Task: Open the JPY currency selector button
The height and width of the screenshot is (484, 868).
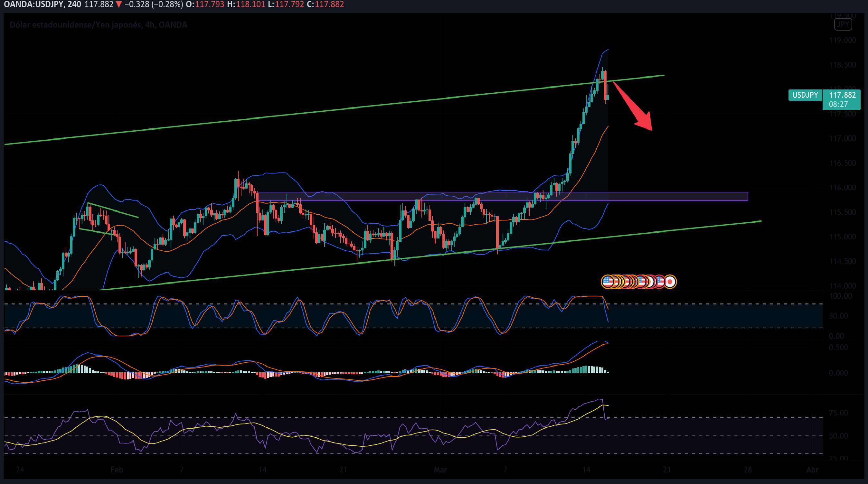Action: point(843,24)
